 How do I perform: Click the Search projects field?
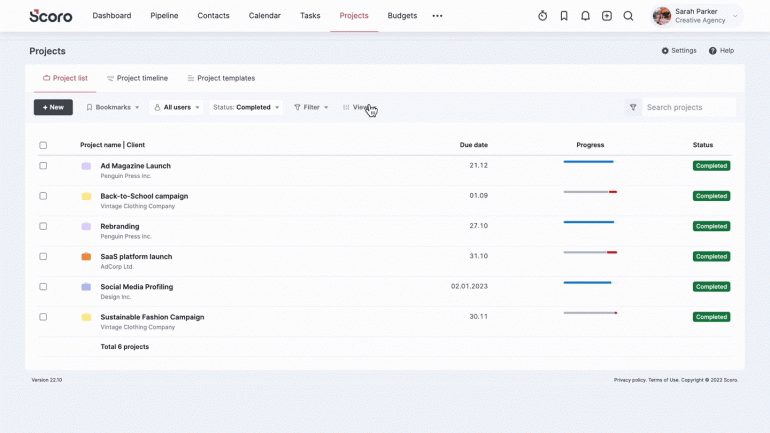click(688, 107)
